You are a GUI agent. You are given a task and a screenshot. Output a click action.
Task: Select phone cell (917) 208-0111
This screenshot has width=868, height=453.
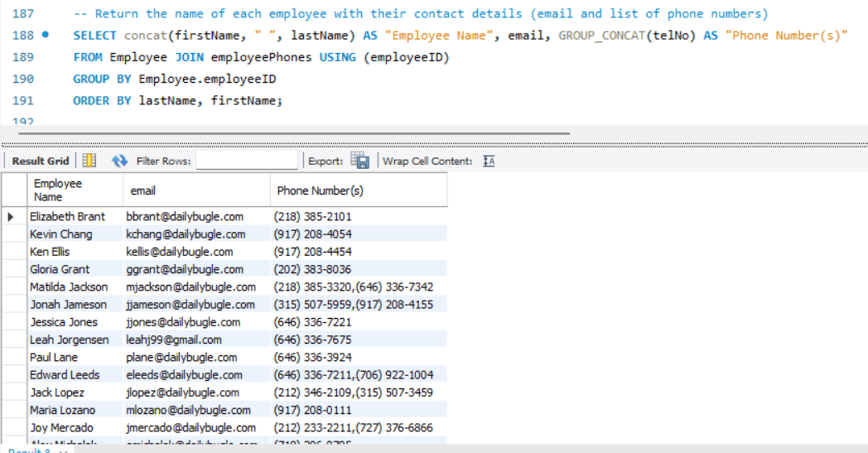pyautogui.click(x=359, y=411)
